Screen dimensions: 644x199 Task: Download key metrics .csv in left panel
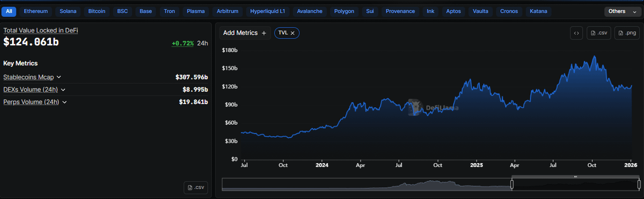coord(195,187)
